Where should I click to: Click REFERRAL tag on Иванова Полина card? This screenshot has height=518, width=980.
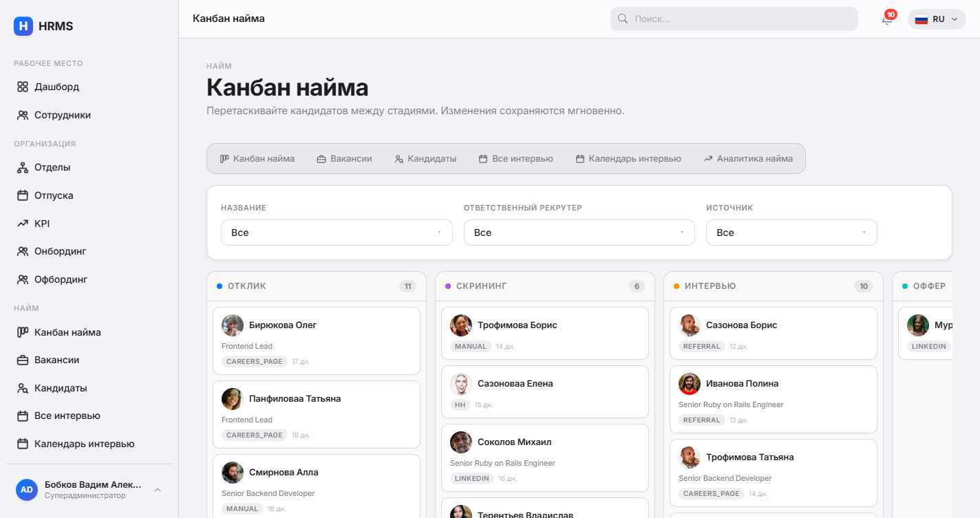click(702, 420)
